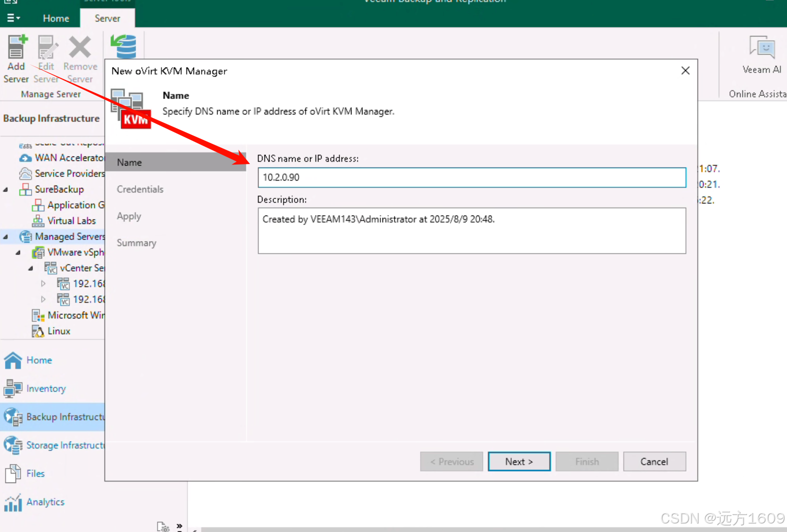This screenshot has height=532, width=787.
Task: Click the Storage Infrastructure icon
Action: click(x=13, y=445)
